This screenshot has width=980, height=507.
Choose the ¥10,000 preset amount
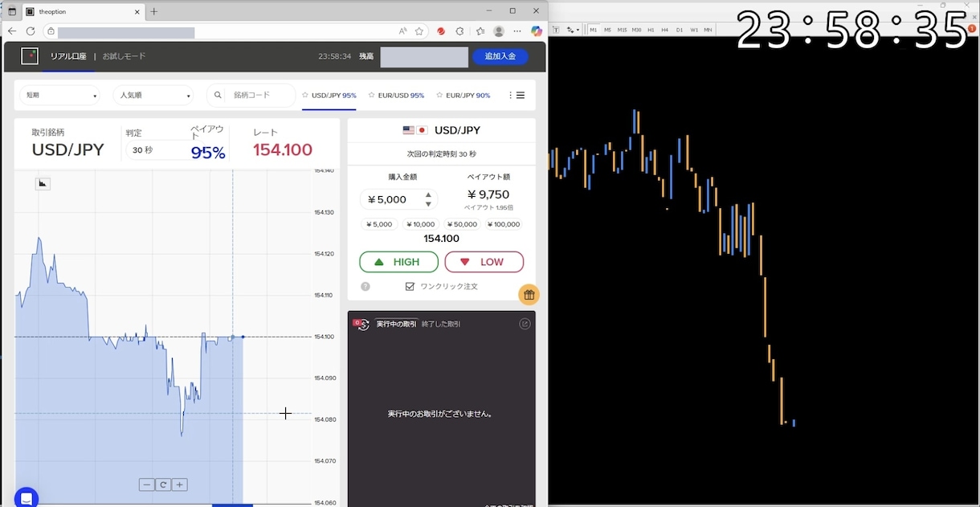tap(420, 224)
